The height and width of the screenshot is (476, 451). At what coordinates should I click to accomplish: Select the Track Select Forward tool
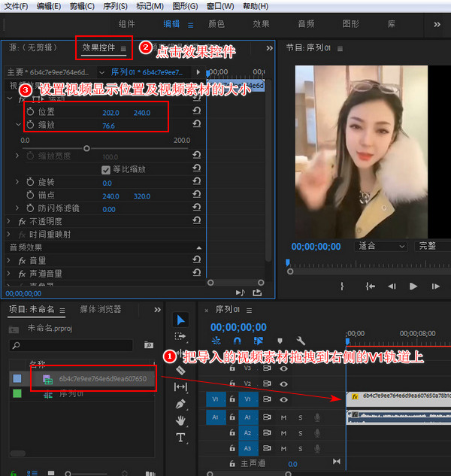180,336
